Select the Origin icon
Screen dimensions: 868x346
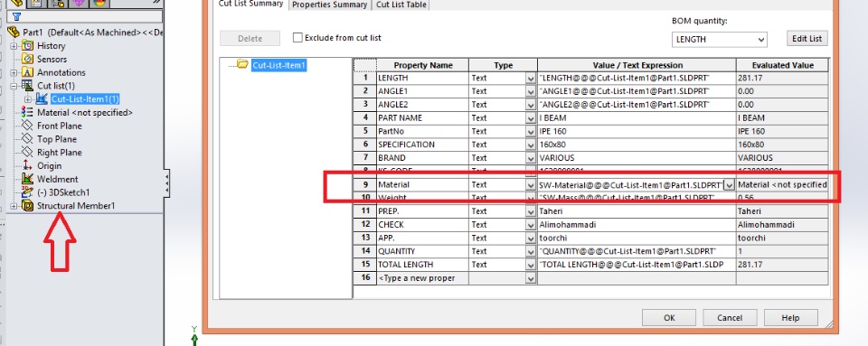pos(27,166)
